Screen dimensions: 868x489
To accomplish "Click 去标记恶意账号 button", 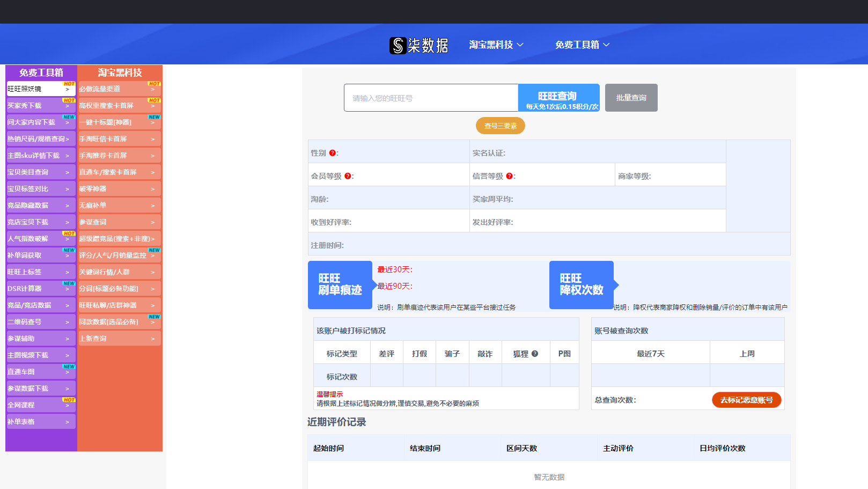I will point(747,400).
